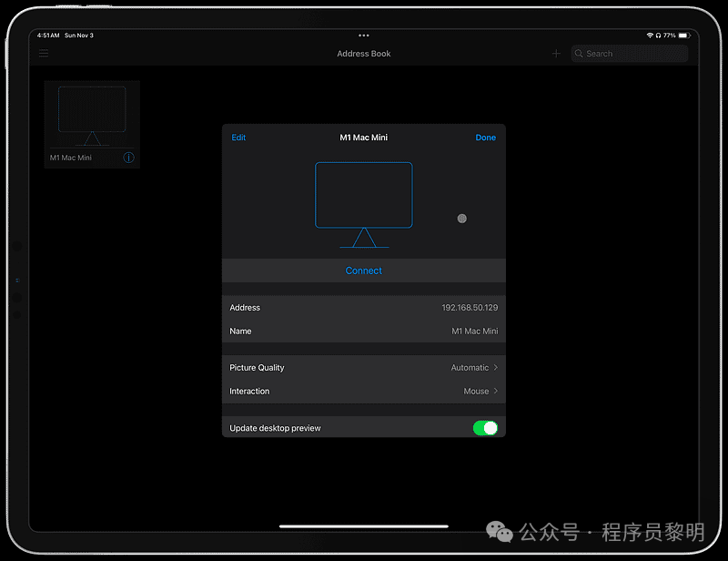Tap the Address Book title
728x561 pixels.
pos(363,54)
